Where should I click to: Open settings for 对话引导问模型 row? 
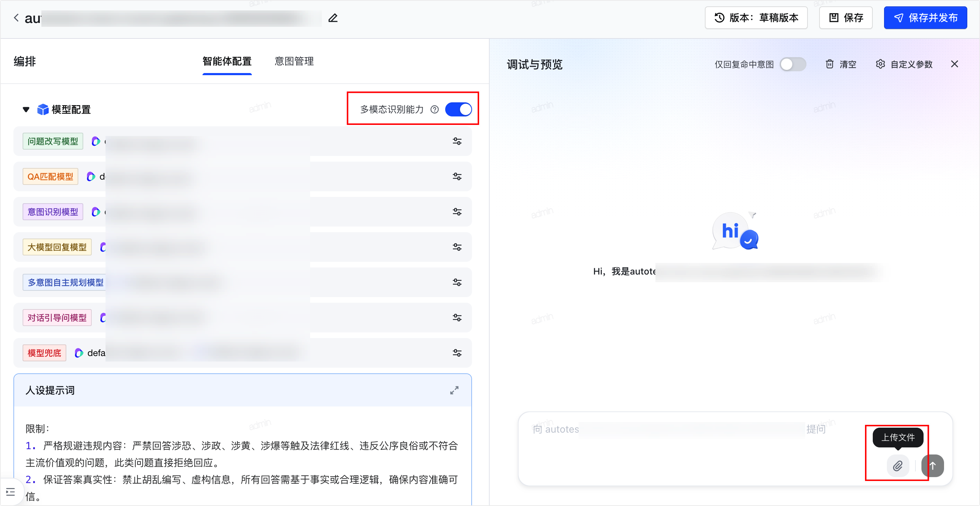pos(457,318)
